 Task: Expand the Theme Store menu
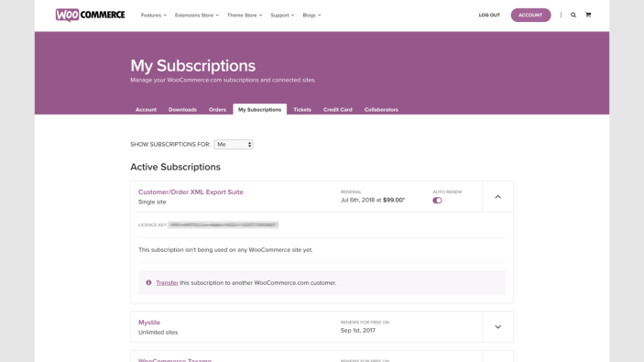click(245, 16)
